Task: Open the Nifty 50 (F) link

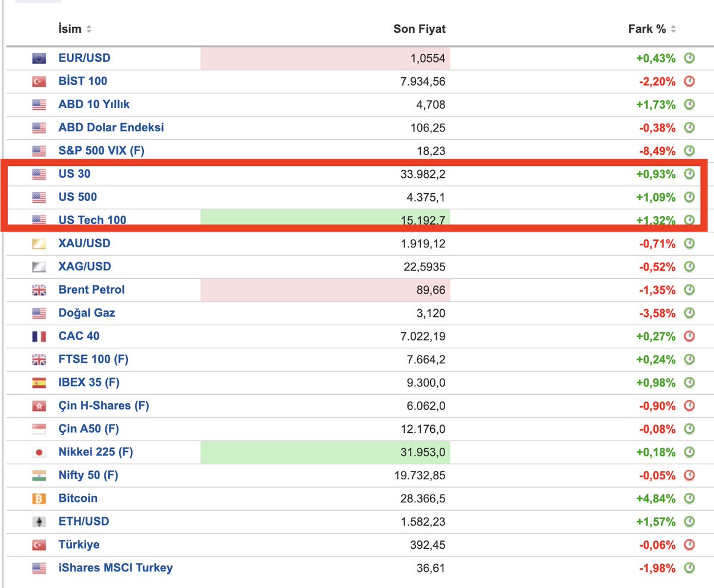Action: pos(88,476)
